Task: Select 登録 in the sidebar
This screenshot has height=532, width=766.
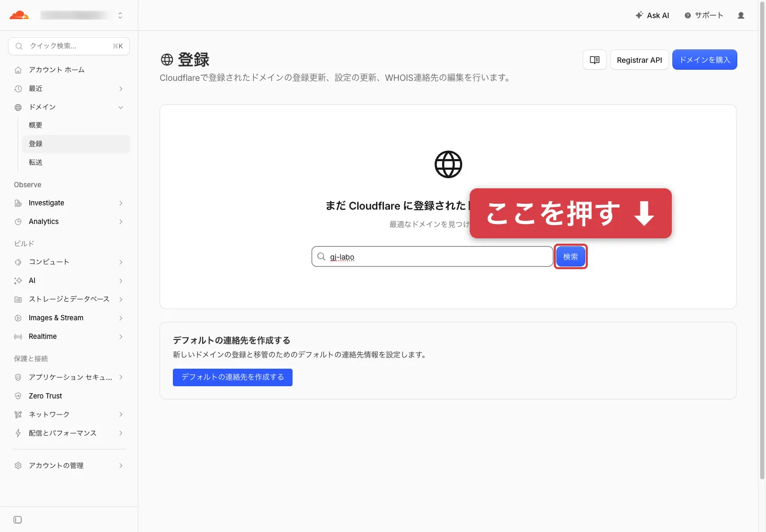Action: (x=76, y=144)
